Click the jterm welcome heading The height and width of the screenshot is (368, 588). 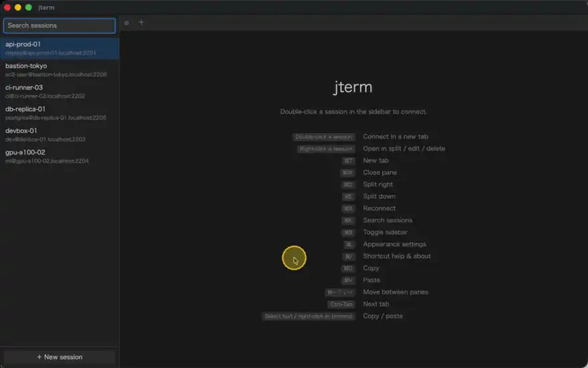tap(353, 87)
